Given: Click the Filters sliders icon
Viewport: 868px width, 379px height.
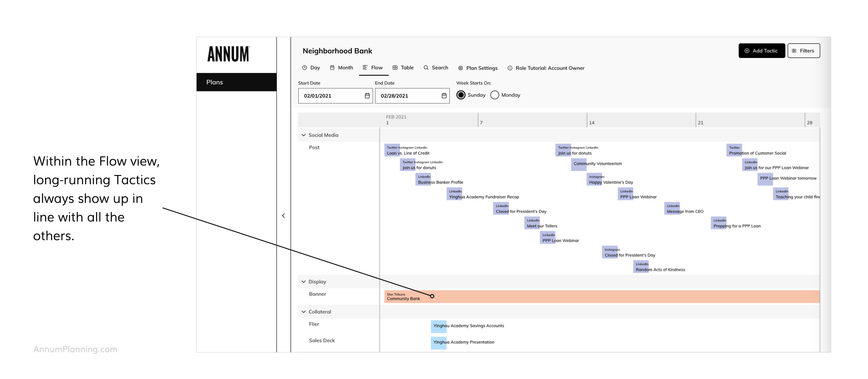Looking at the screenshot, I should pos(794,51).
